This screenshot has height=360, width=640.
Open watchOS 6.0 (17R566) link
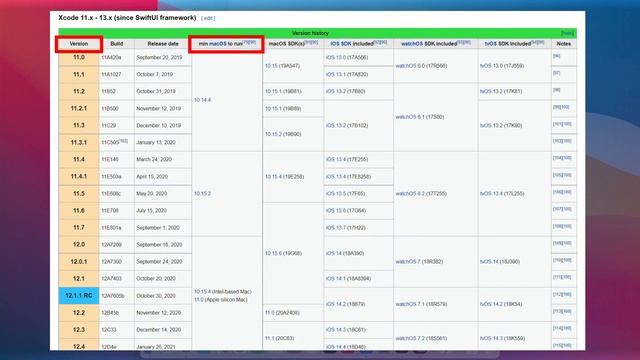[421, 66]
